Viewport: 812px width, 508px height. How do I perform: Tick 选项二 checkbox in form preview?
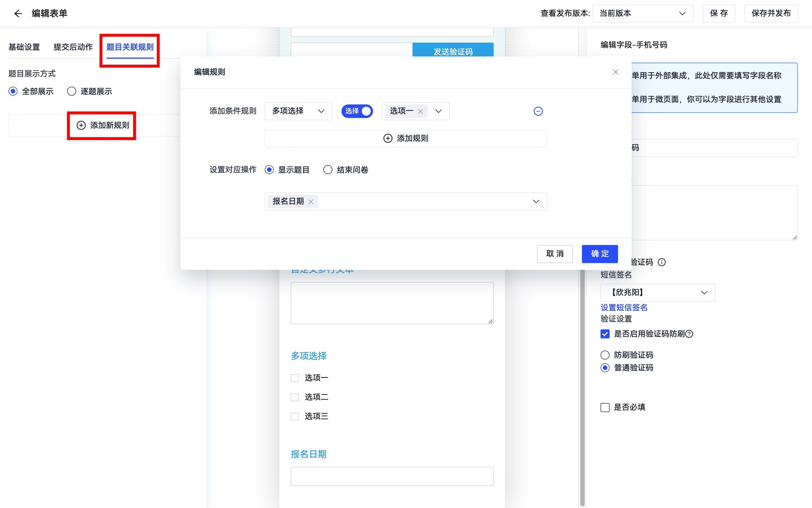(x=295, y=397)
